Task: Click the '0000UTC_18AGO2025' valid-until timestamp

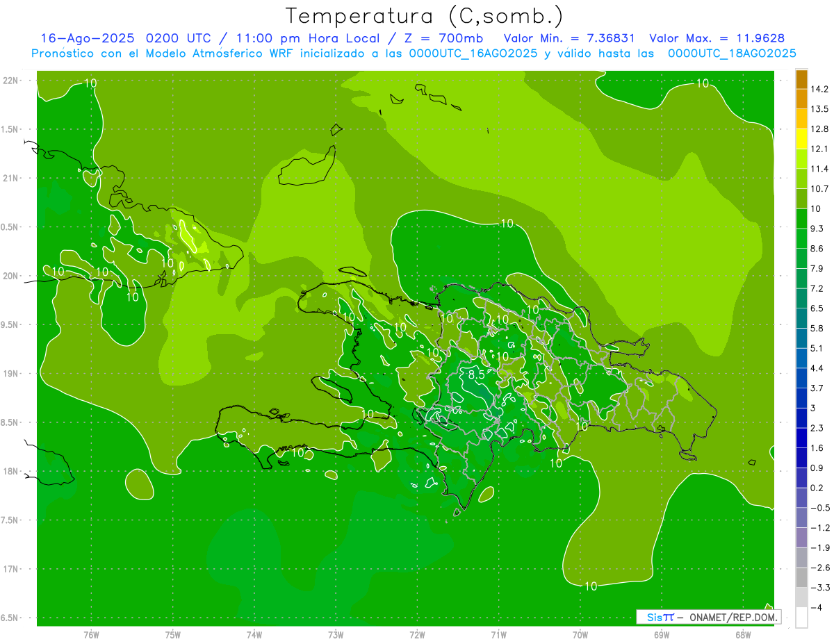Action: [732, 53]
